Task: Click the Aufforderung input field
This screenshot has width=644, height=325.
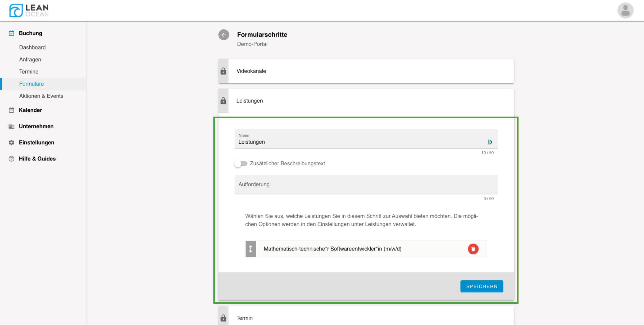Action: (366, 185)
